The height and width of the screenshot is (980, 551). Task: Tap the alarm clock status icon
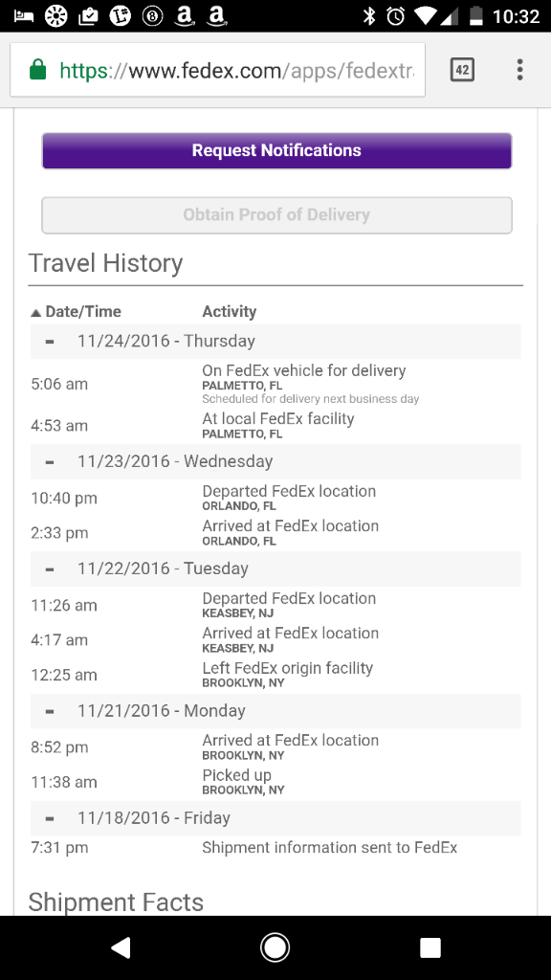point(395,17)
